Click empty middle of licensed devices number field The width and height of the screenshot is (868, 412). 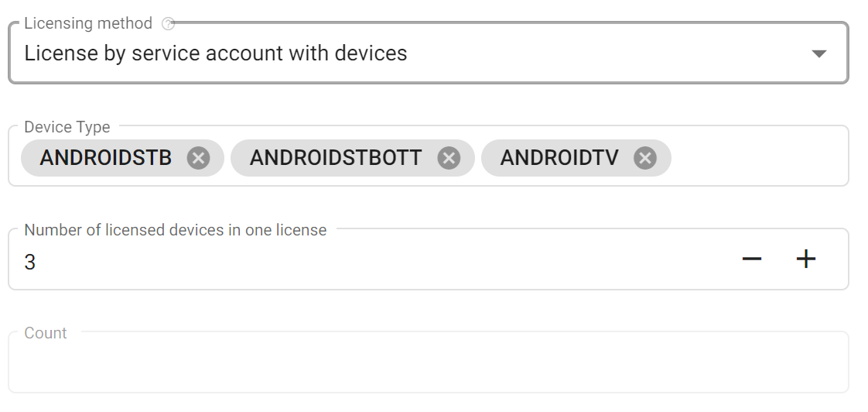pos(388,261)
